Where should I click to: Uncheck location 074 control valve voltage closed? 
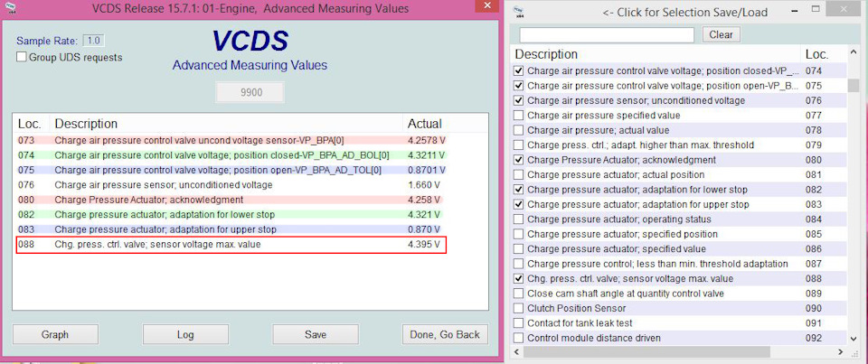518,70
